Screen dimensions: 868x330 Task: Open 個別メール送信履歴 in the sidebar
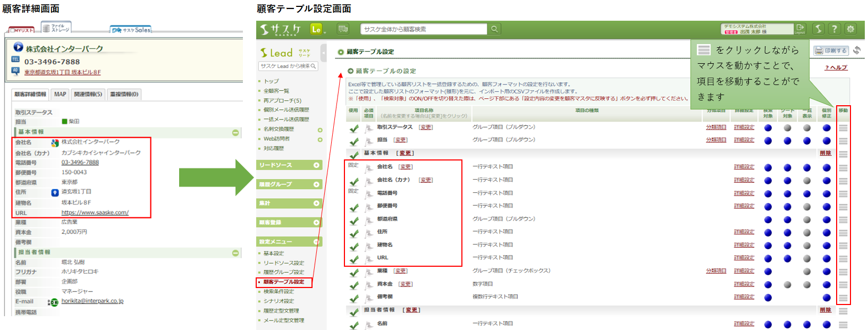(x=286, y=110)
